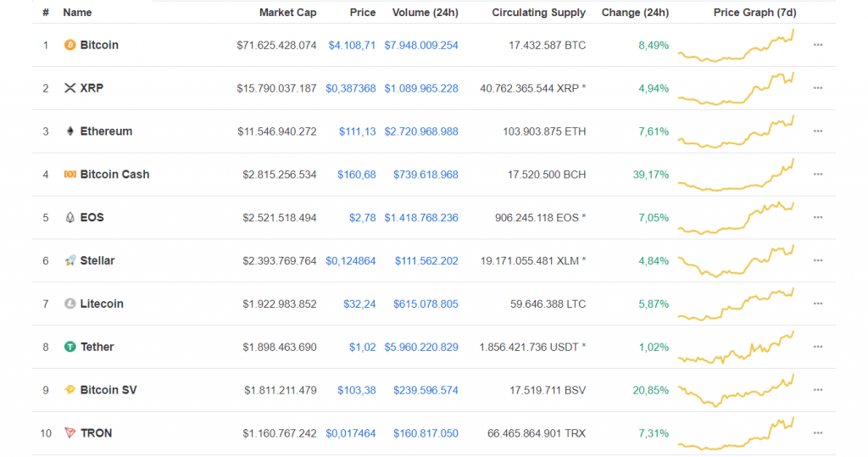
Task: Open the ellipsis menu for TRON
Action: (817, 433)
